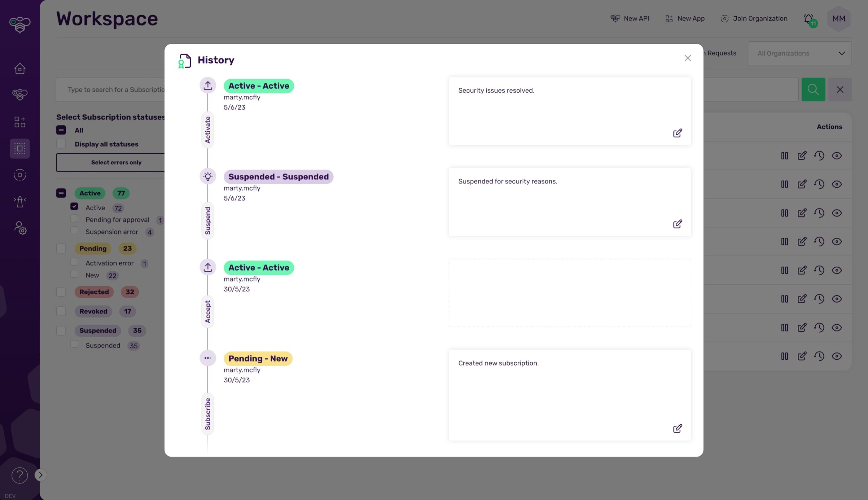Viewport: 868px width, 500px height.
Task: Edit the 'Security issues resolved' comment
Action: (x=677, y=133)
